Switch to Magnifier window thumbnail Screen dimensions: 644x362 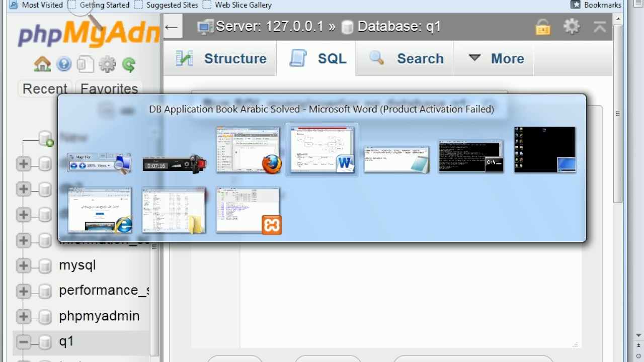click(100, 163)
